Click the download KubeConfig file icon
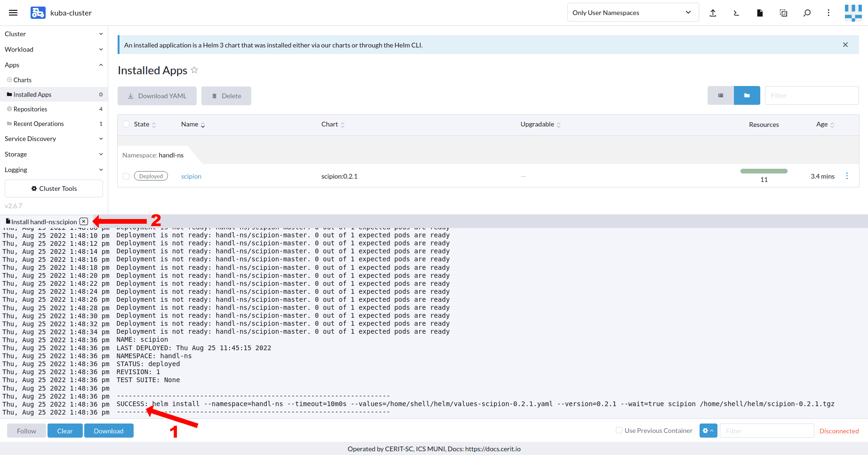The width and height of the screenshot is (868, 455). tap(760, 13)
